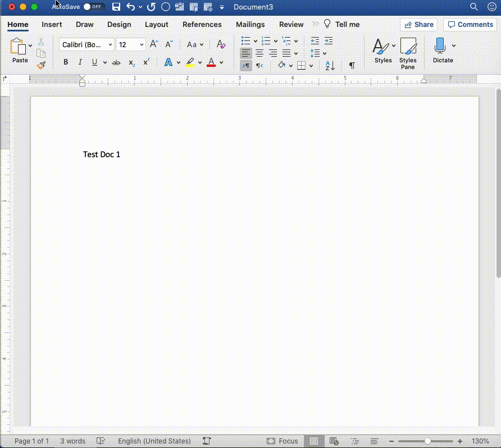Click the vertical scrollbar thumb
The height and width of the screenshot is (448, 501).
tap(498, 184)
